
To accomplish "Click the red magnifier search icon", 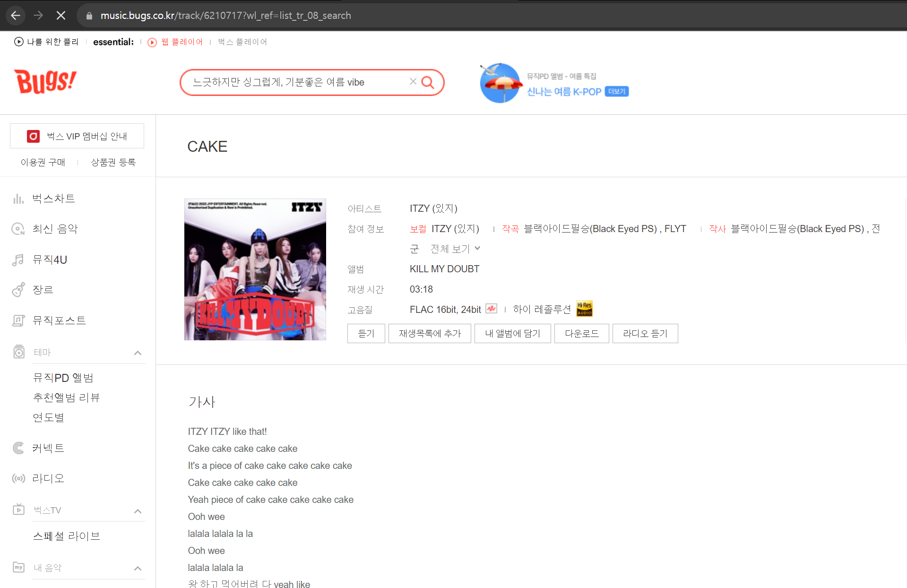I will click(x=428, y=82).
